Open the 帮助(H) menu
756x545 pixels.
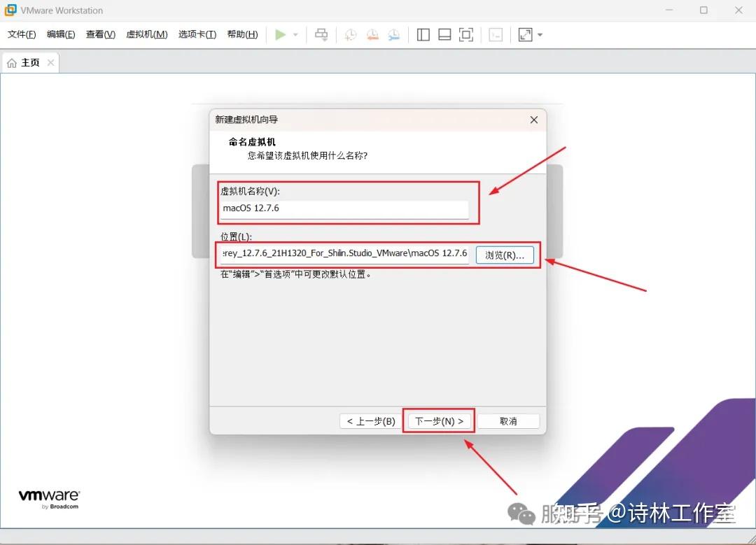pyautogui.click(x=242, y=34)
